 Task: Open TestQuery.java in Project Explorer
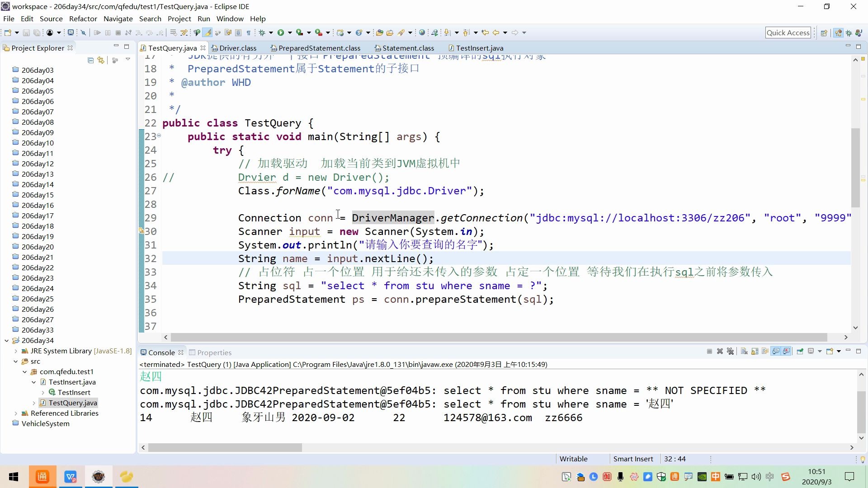pos(72,403)
